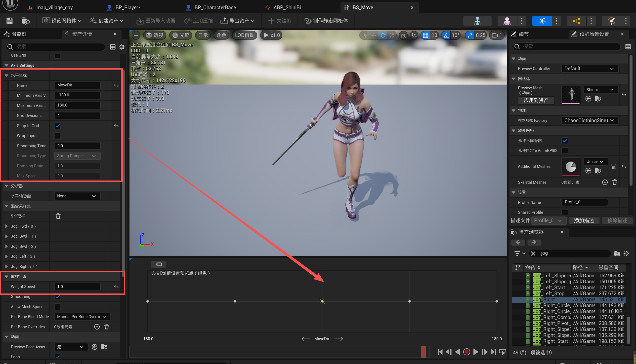The image size is (636, 364).
Task: Toggle rotation angle snapping
Action: [x=446, y=35]
